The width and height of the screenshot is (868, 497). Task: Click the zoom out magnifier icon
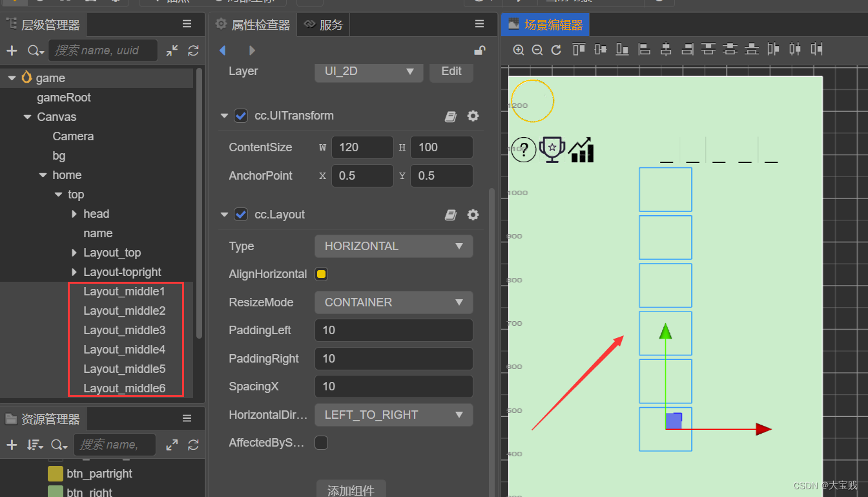537,50
